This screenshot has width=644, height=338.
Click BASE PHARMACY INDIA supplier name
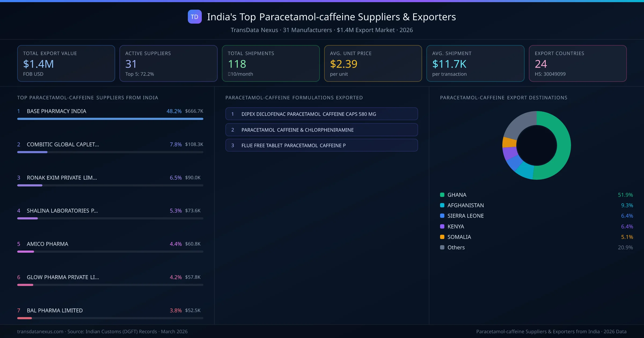[x=56, y=111]
